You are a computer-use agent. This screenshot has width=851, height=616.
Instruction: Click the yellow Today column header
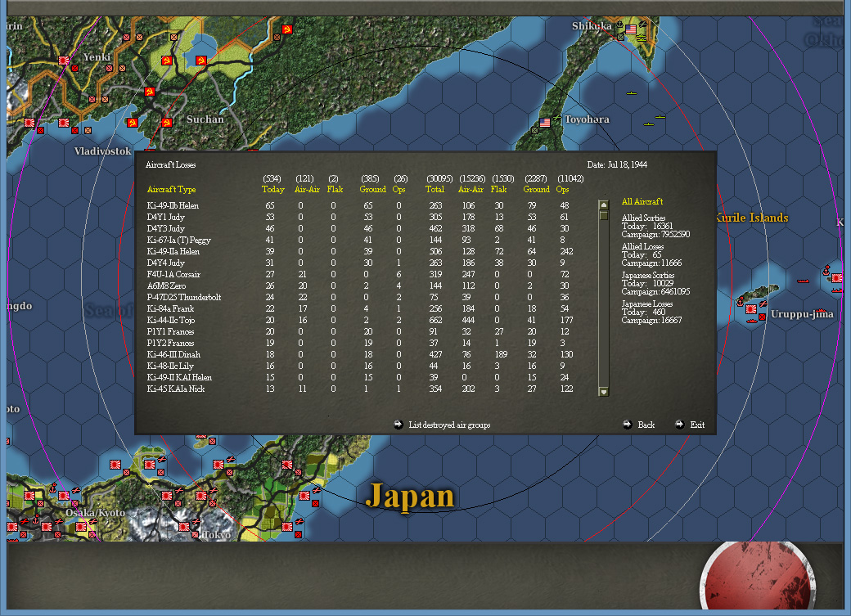(273, 190)
